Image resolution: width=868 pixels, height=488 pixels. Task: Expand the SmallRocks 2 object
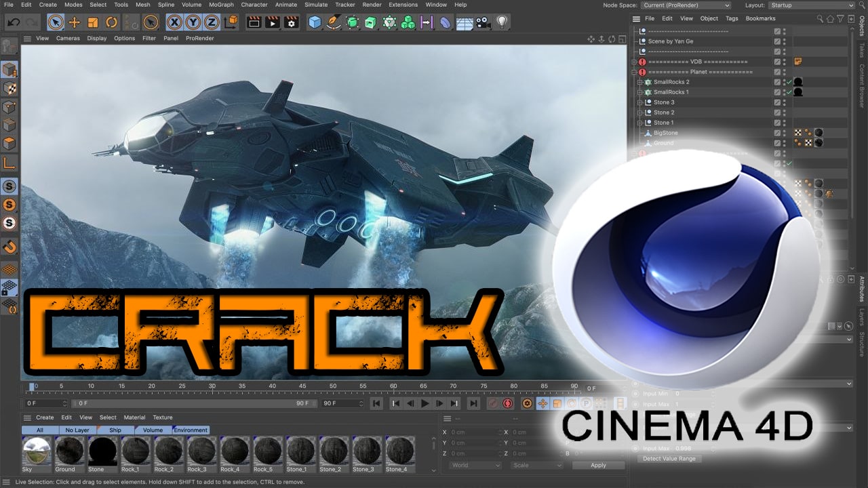[x=639, y=82]
